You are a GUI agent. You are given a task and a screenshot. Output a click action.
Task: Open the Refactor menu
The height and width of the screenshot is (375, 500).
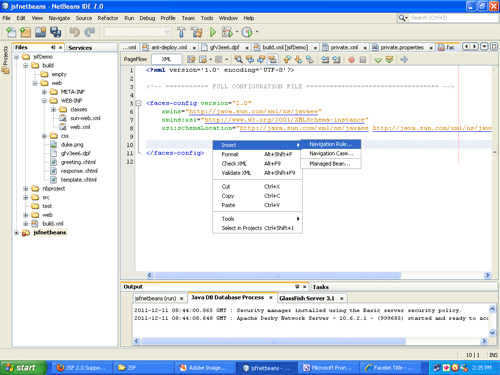pyautogui.click(x=108, y=18)
